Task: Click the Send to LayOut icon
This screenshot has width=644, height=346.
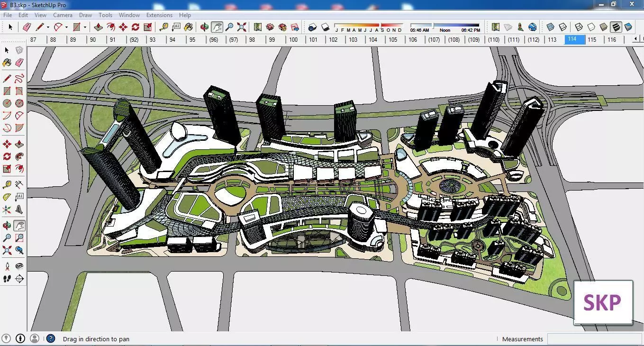Action: point(295,27)
